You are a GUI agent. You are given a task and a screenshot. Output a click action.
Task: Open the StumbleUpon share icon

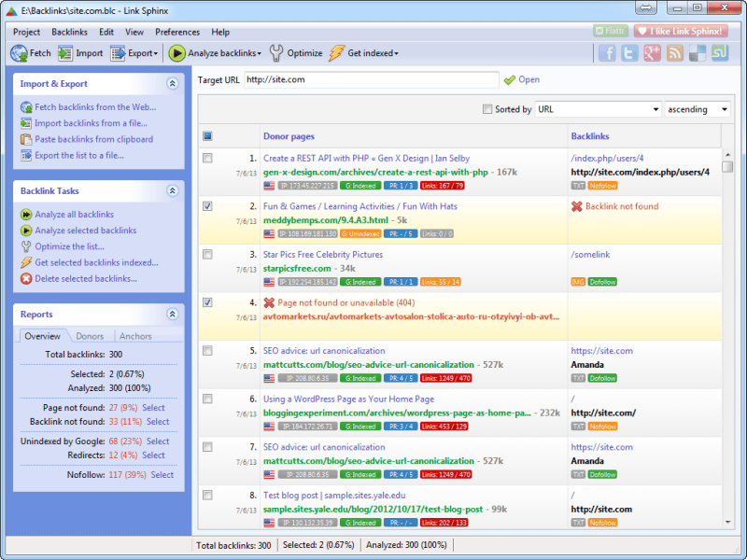click(720, 53)
